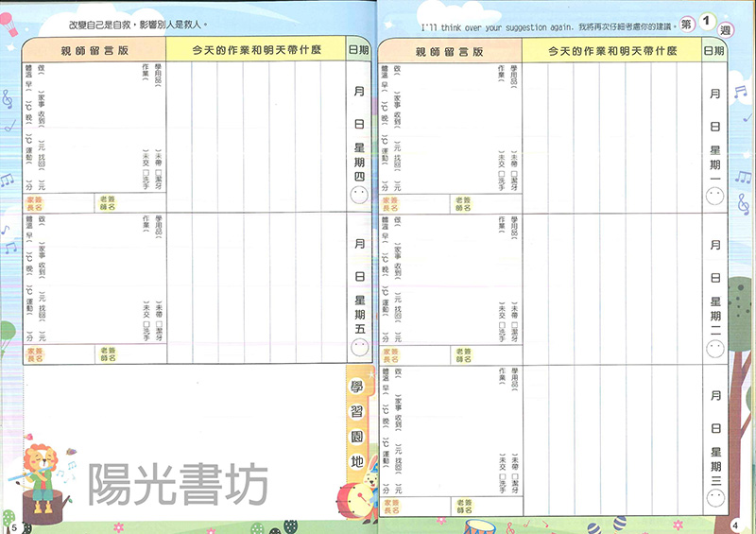Click the left page's 親師留言版 header
The image size is (756, 534).
pyautogui.click(x=93, y=49)
